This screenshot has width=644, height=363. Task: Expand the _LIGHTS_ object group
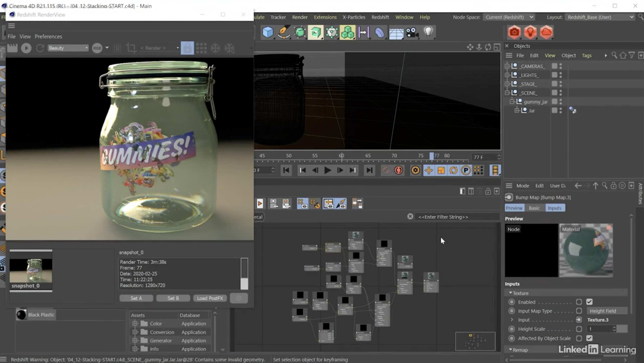507,75
